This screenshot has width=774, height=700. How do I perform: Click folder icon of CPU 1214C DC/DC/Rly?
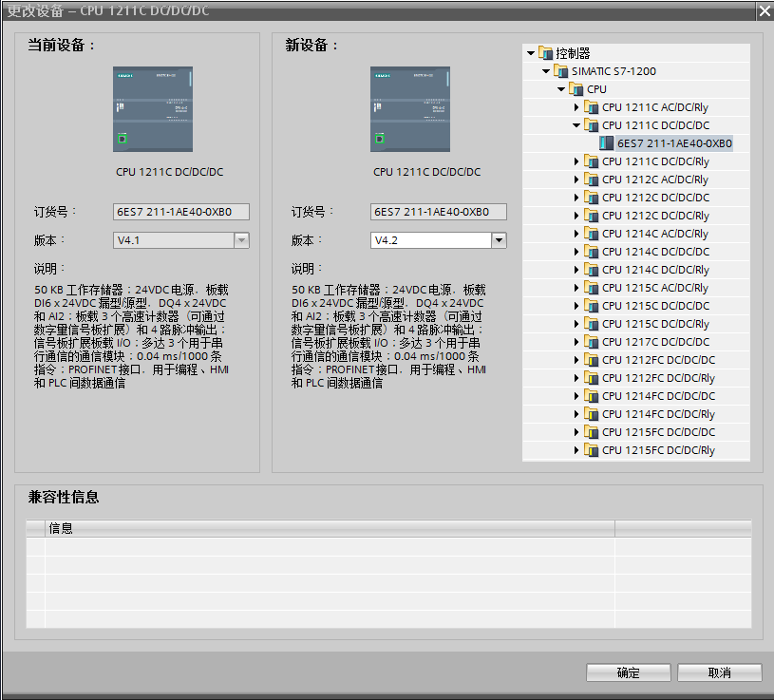point(592,270)
